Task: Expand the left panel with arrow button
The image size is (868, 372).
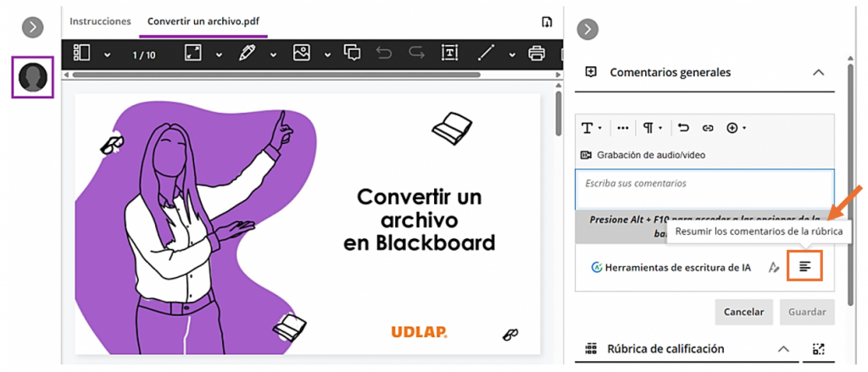Action: (33, 27)
